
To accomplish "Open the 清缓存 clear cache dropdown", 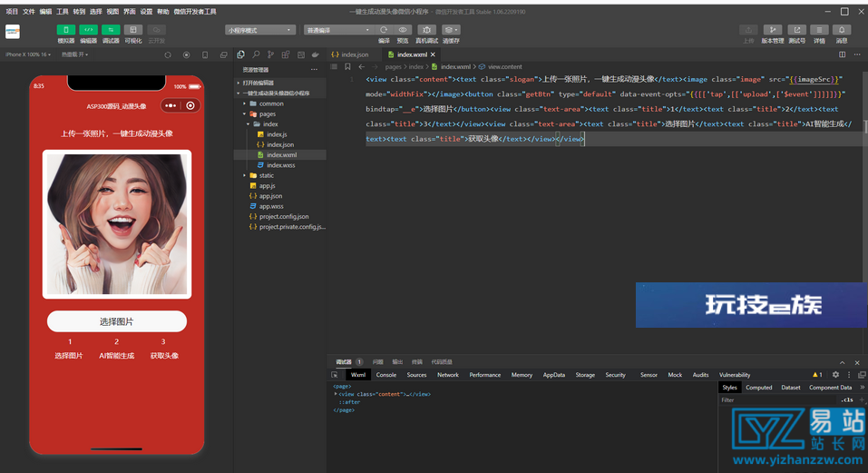I will (451, 30).
